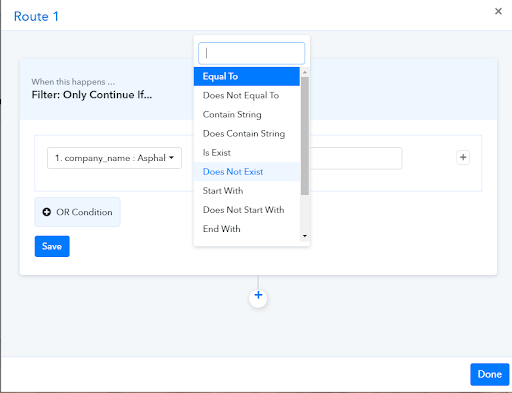The width and height of the screenshot is (512, 393).
Task: Add another condition row with plus icon
Action: (463, 157)
